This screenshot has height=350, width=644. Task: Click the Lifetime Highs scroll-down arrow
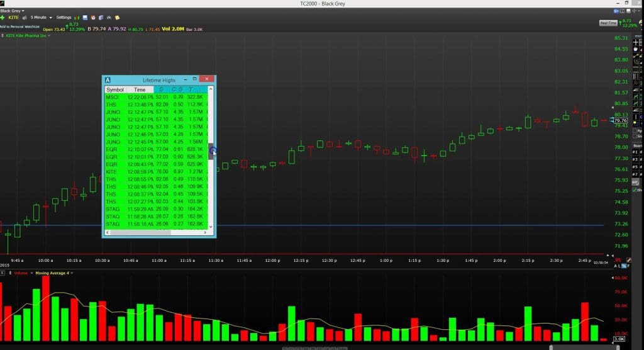[x=211, y=227]
